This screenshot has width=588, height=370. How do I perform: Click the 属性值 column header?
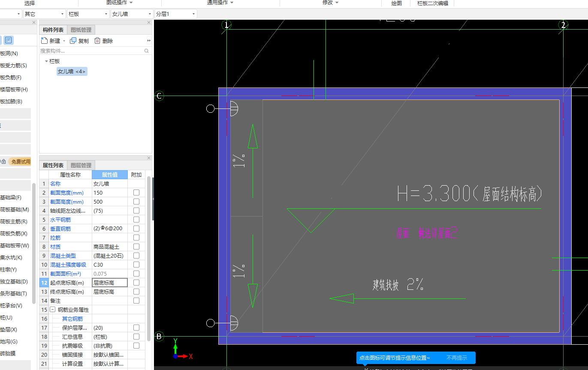click(110, 174)
